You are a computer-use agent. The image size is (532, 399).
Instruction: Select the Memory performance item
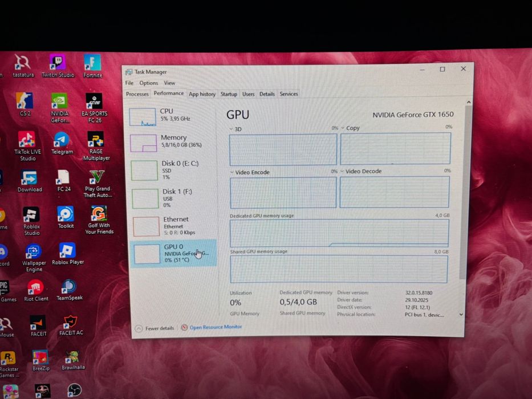coord(172,142)
